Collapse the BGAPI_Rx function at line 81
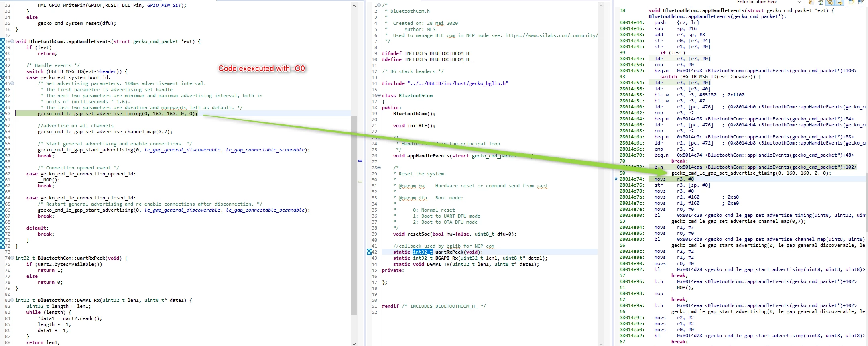 pos(12,300)
